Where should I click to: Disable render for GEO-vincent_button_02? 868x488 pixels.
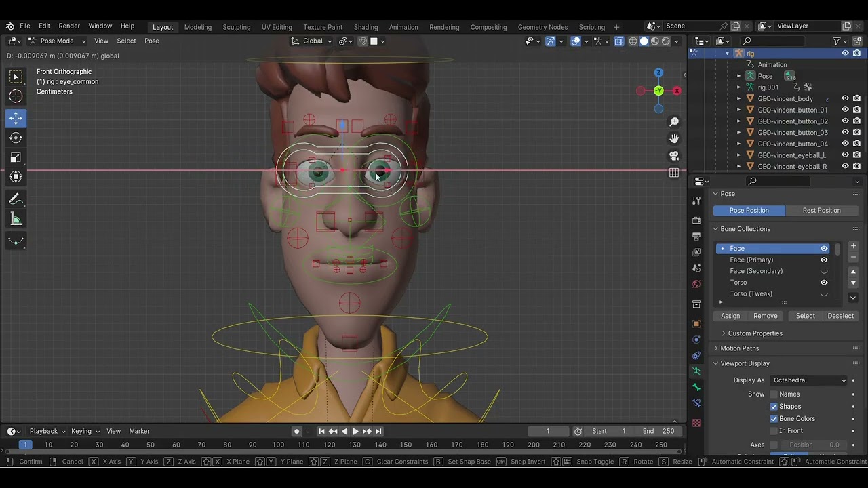pos(856,121)
